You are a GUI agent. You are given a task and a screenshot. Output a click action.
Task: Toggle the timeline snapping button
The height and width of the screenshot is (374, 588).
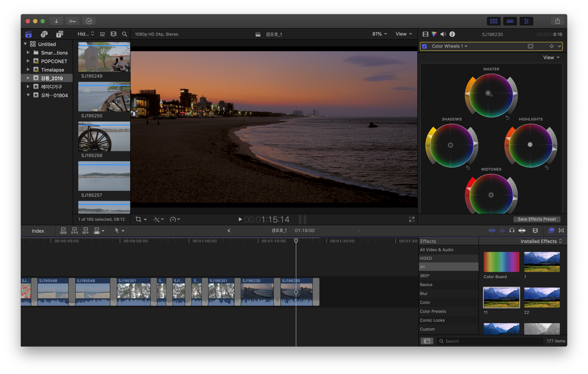pos(522,230)
